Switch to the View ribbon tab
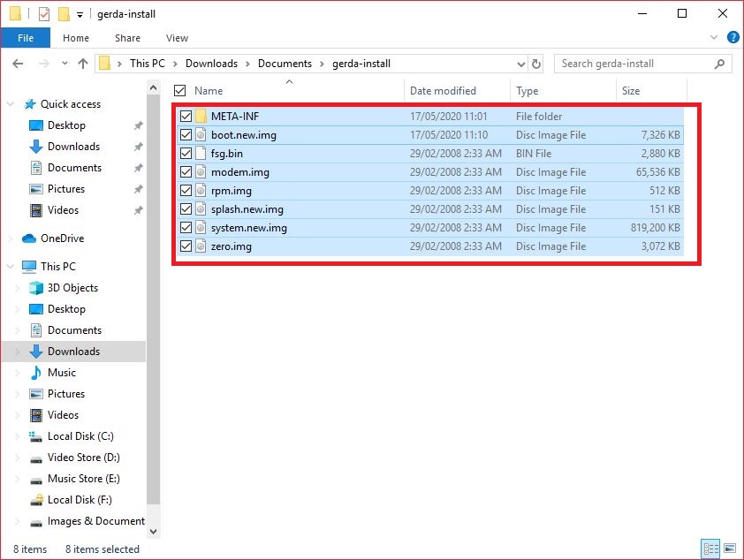 coord(177,38)
